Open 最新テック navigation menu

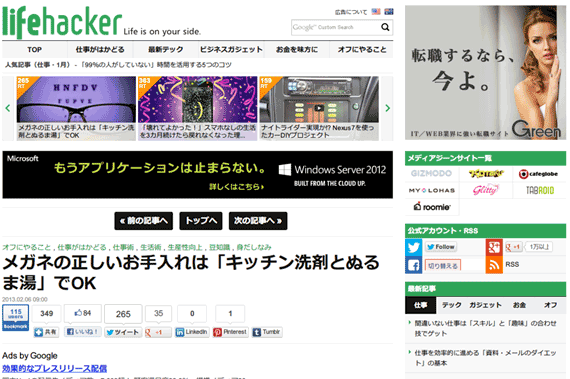[x=165, y=49]
